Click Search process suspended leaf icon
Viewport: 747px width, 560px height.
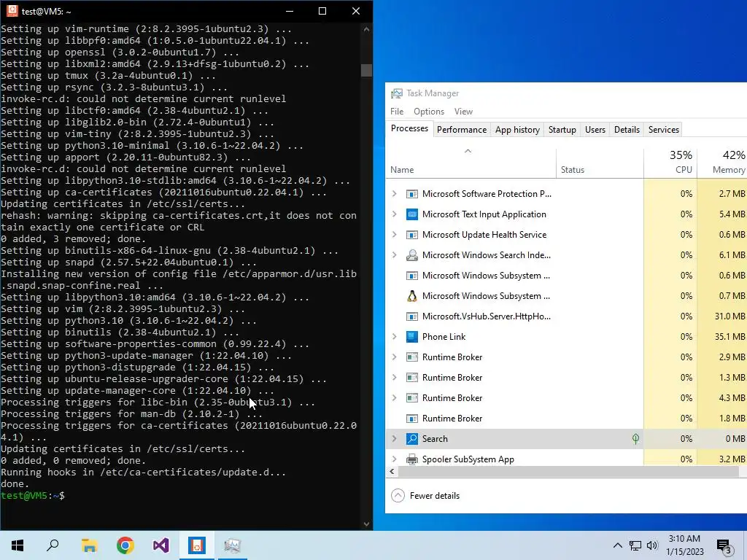pyautogui.click(x=635, y=439)
